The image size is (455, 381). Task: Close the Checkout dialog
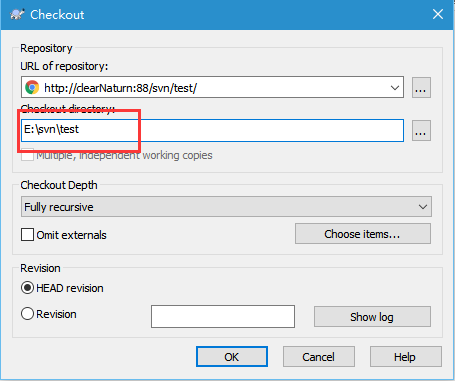pyautogui.click(x=438, y=14)
